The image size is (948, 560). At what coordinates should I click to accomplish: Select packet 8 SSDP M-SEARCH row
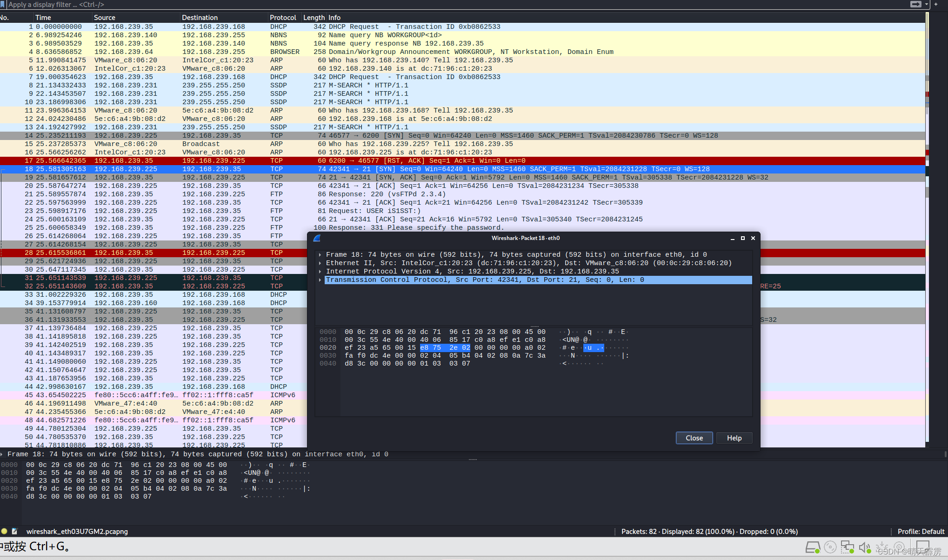coord(462,85)
